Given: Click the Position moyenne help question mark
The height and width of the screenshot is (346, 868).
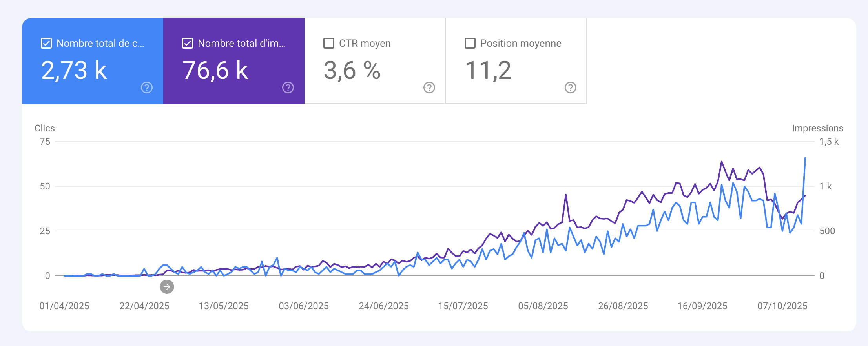Looking at the screenshot, I should (x=571, y=87).
